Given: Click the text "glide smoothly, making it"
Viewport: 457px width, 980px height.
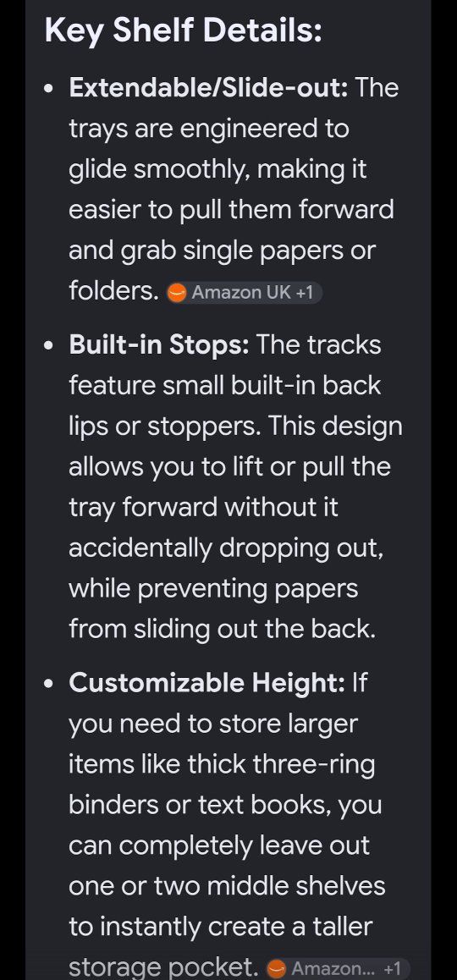Looking at the screenshot, I should [x=217, y=170].
